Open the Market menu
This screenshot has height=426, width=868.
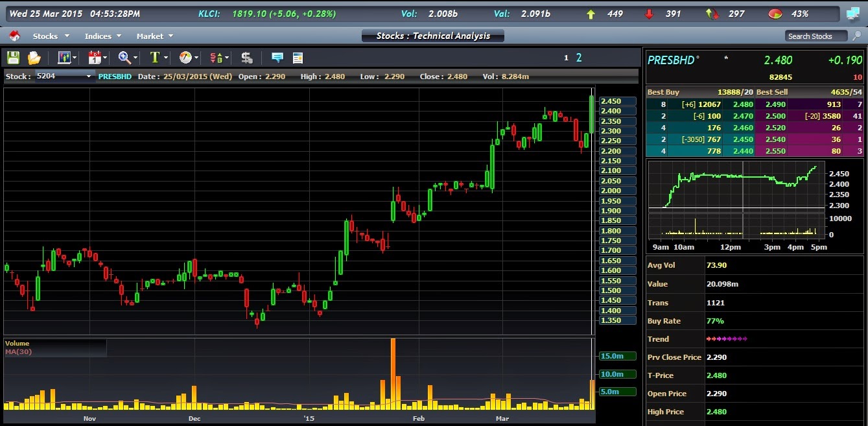pos(154,36)
